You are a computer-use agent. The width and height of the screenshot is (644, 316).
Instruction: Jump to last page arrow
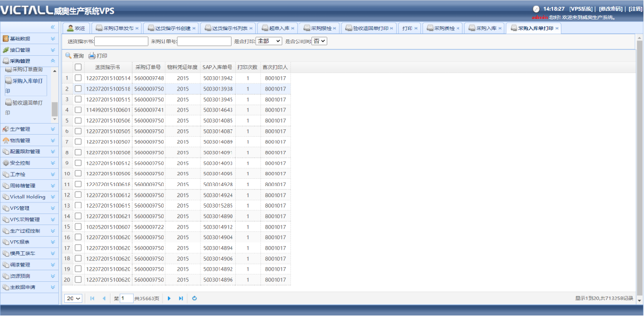click(181, 299)
